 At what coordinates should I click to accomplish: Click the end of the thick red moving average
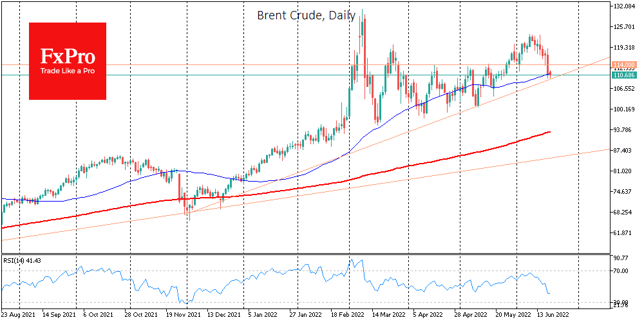[x=549, y=131]
